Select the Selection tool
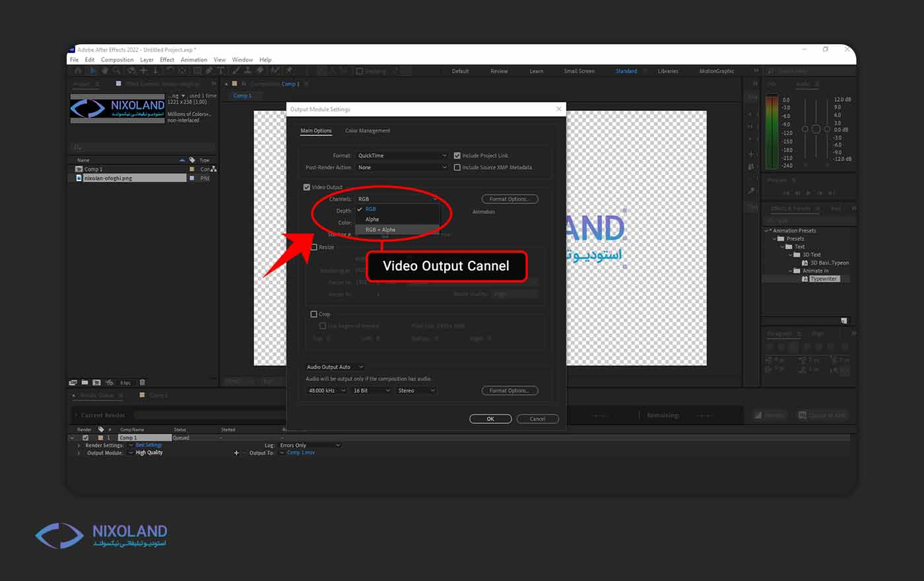The height and width of the screenshot is (581, 924). [92, 71]
